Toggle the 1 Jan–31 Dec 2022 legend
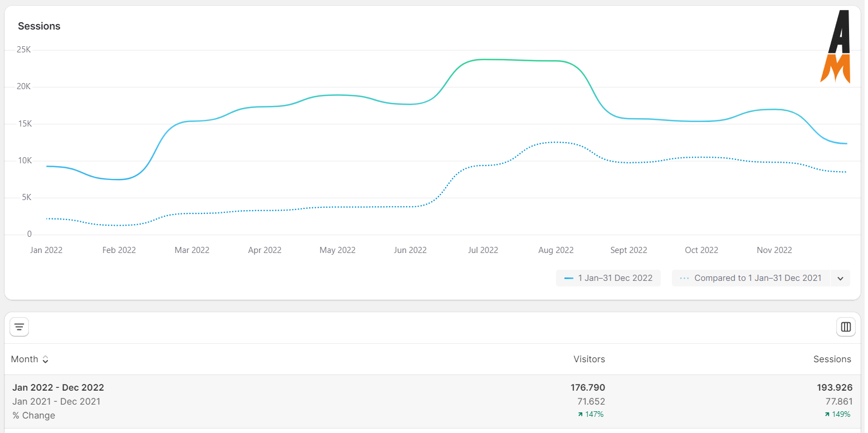The height and width of the screenshot is (433, 868). click(608, 278)
